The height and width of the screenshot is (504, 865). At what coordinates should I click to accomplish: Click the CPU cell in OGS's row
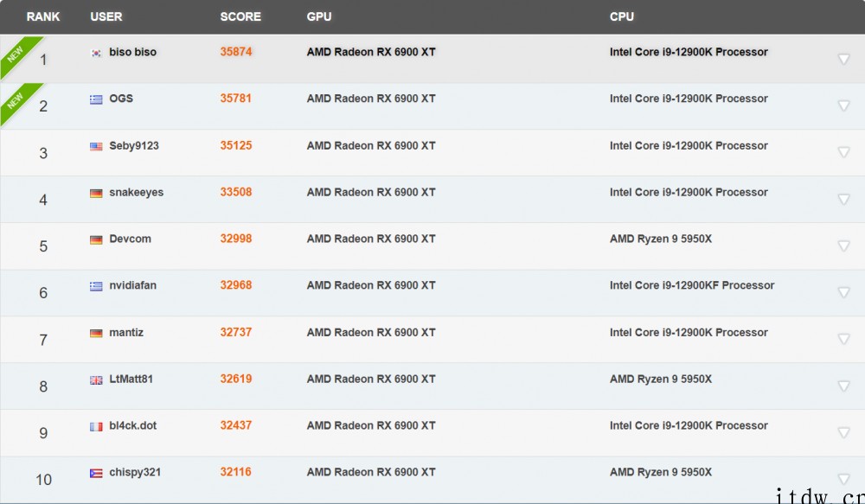[689, 99]
